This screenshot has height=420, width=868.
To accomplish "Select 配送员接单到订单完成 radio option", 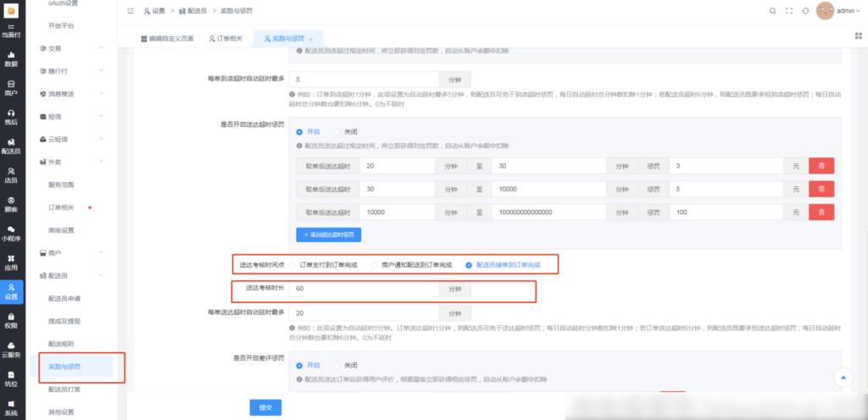I will (503, 265).
